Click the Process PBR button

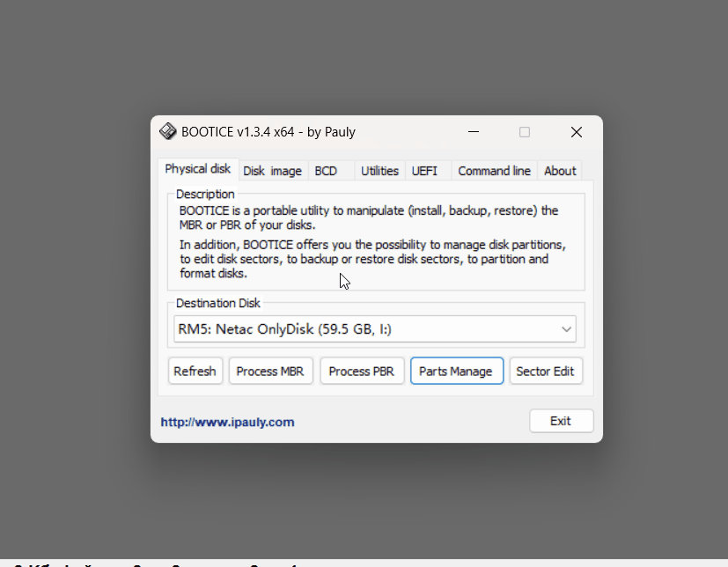point(361,371)
